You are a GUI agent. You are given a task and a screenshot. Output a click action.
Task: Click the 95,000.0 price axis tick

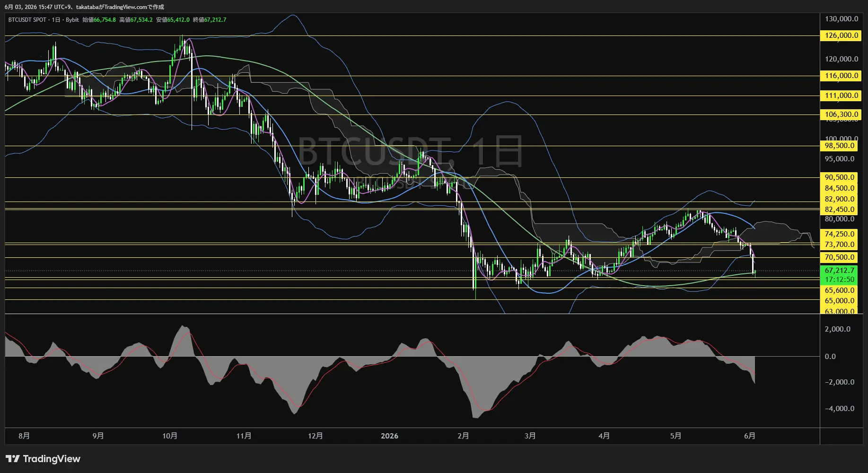point(840,159)
